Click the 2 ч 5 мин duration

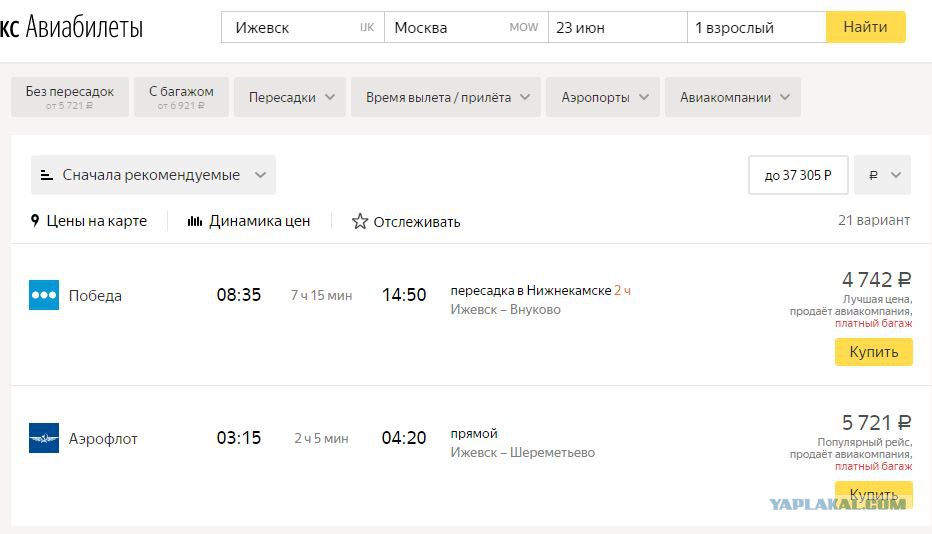[x=322, y=439]
